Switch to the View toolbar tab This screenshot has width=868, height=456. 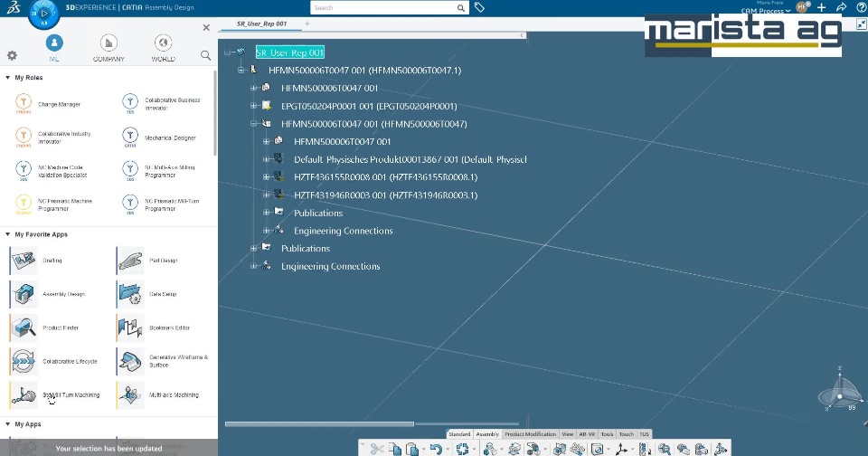pos(568,434)
